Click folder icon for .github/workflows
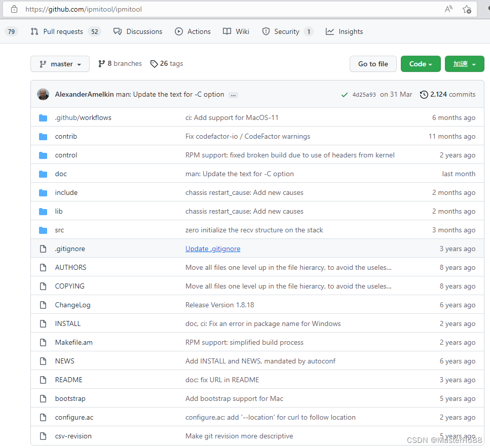Image resolution: width=490 pixels, height=448 pixels. 43,118
